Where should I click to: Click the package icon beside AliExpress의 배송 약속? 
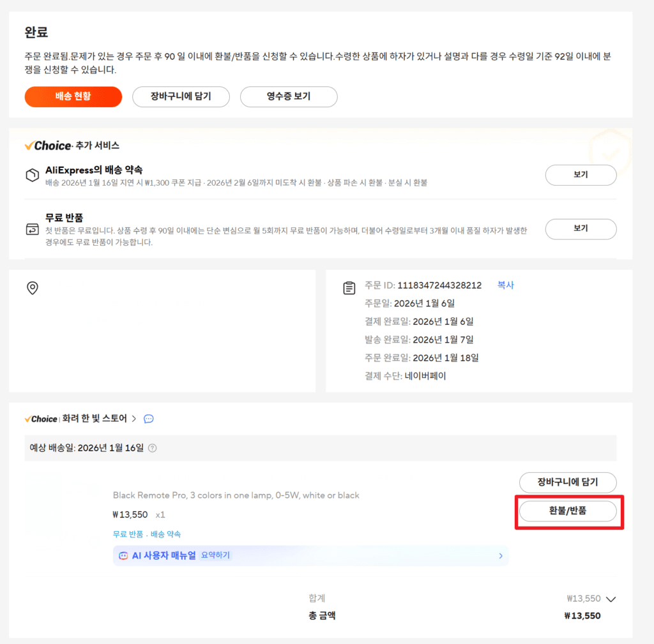click(32, 175)
